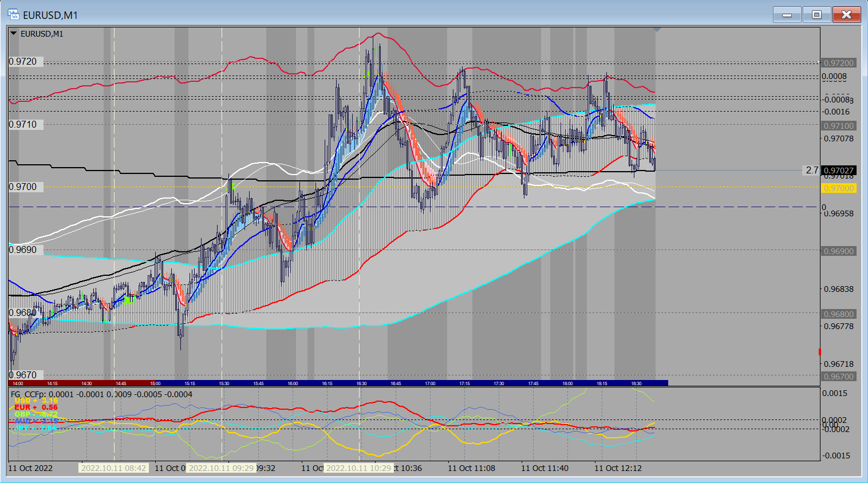The image size is (868, 483).
Task: Click the 0.9720 left price label
Action: click(x=23, y=62)
